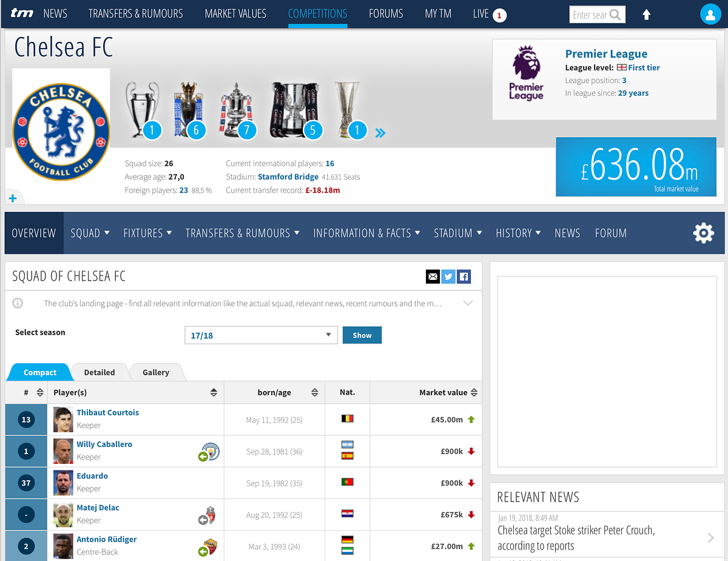Click the Europa League trophy icon

pos(348,109)
